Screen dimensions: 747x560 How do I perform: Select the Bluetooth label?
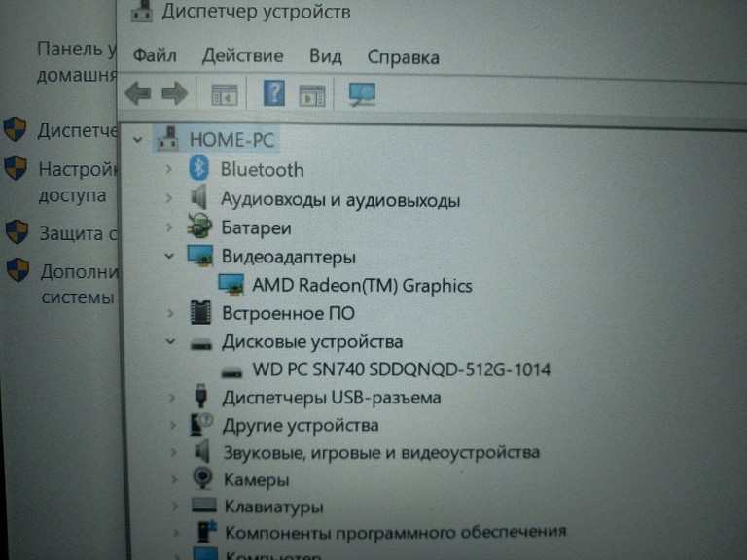pyautogui.click(x=262, y=170)
